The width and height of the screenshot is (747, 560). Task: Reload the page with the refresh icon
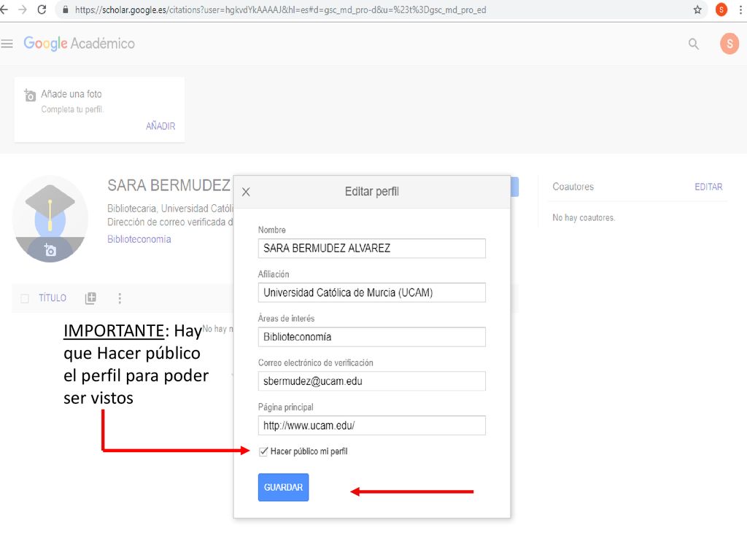42,9
